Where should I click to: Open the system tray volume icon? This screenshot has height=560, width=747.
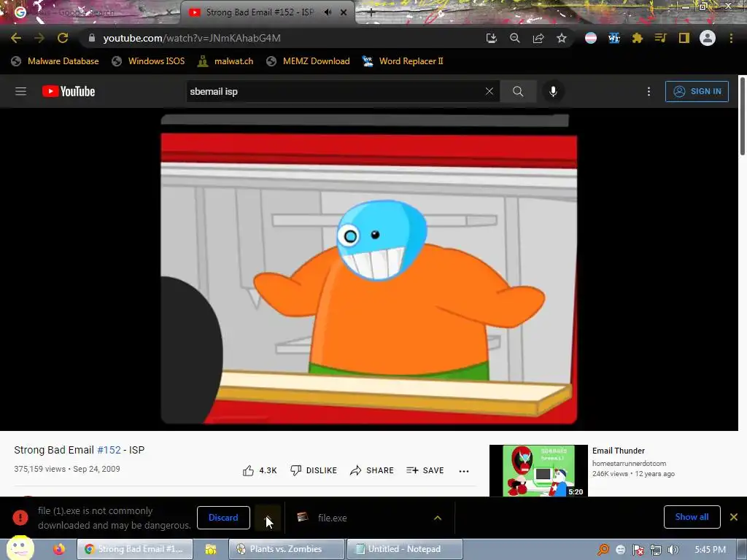673,550
